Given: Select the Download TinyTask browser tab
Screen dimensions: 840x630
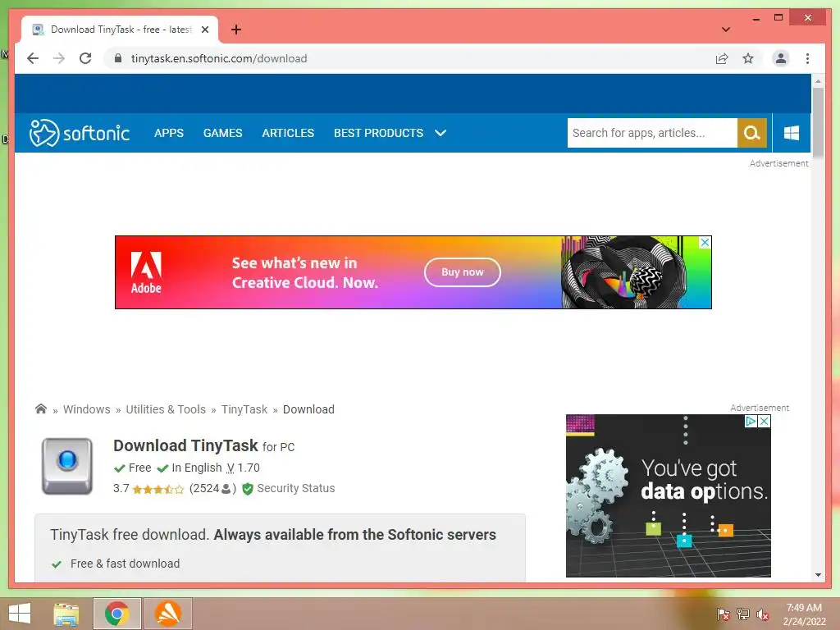Looking at the screenshot, I should 120,30.
